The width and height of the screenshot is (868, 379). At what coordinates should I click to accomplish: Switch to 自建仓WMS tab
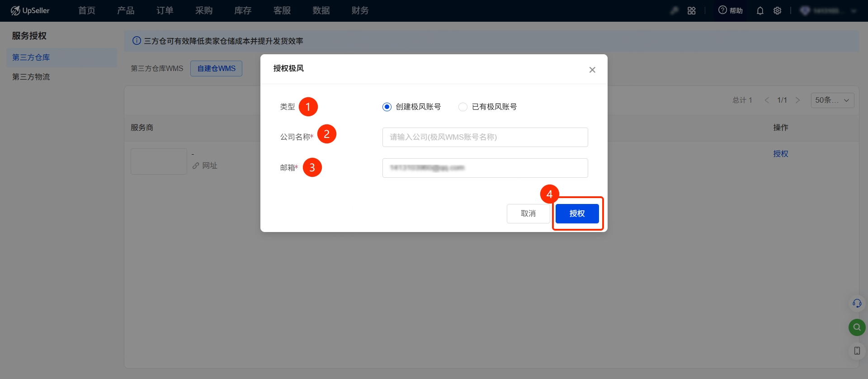[216, 68]
